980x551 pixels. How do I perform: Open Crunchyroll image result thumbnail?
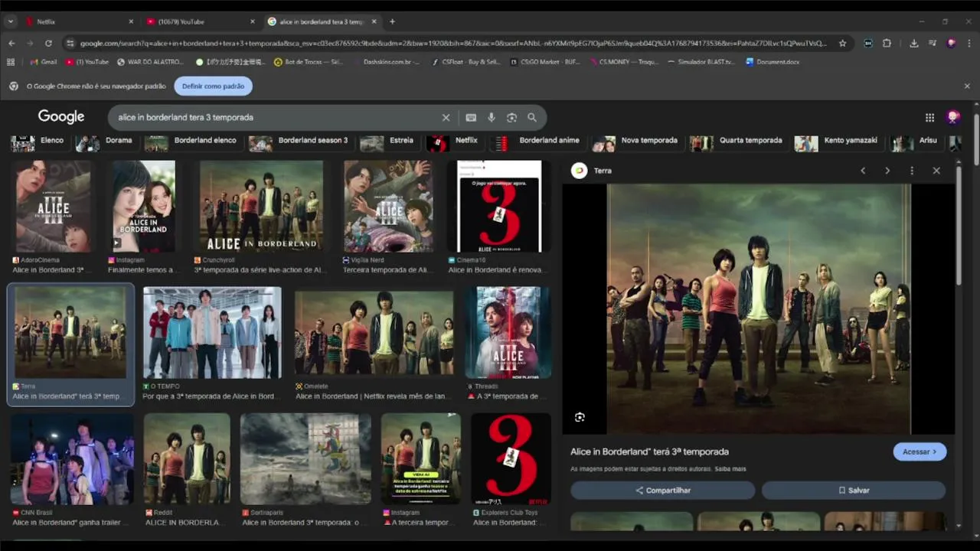coord(261,207)
